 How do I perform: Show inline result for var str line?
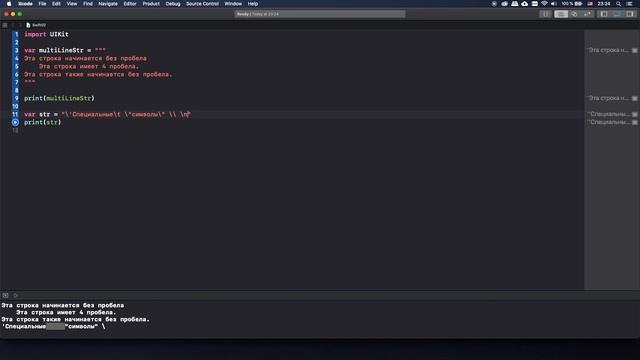click(635, 114)
